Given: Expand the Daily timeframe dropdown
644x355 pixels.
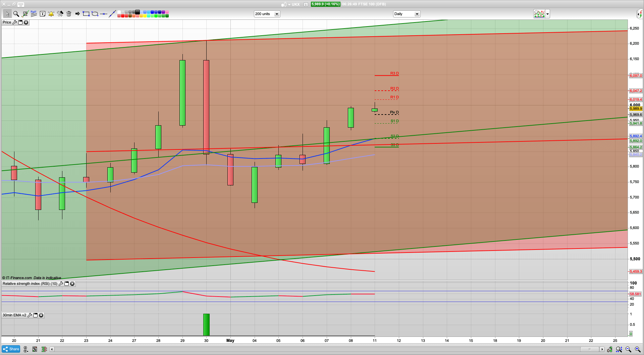Looking at the screenshot, I should (x=417, y=14).
